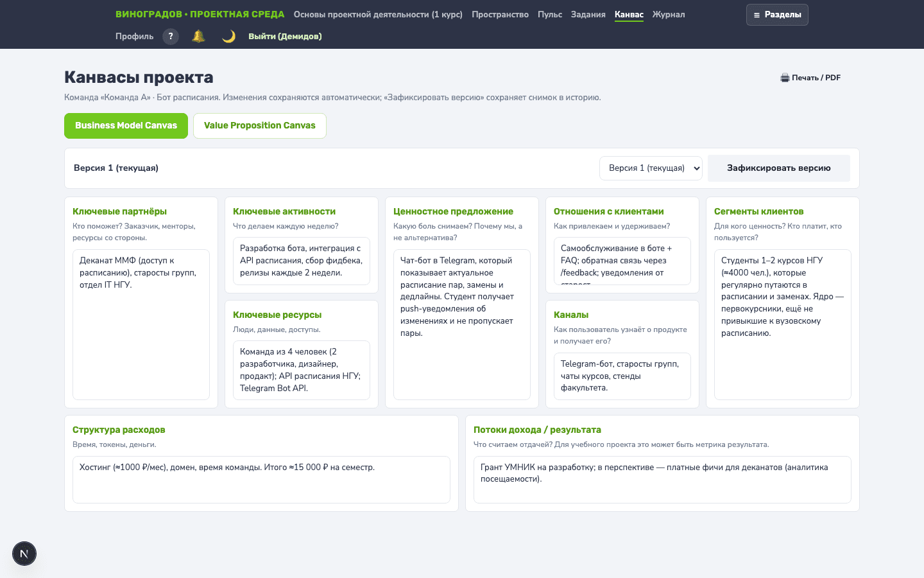Screen dimensions: 924x578
Task: Click hint 'Как привлекаем и удерживаем?'
Action: pos(612,226)
